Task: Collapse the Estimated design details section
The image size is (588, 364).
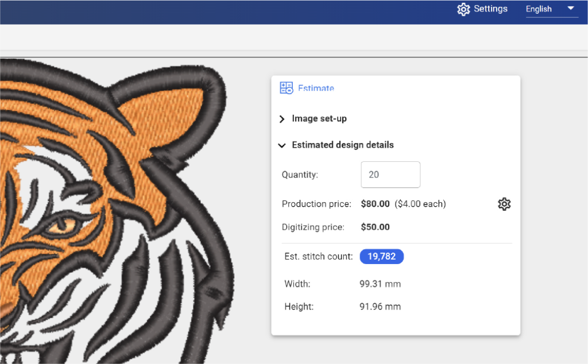Action: tap(281, 145)
